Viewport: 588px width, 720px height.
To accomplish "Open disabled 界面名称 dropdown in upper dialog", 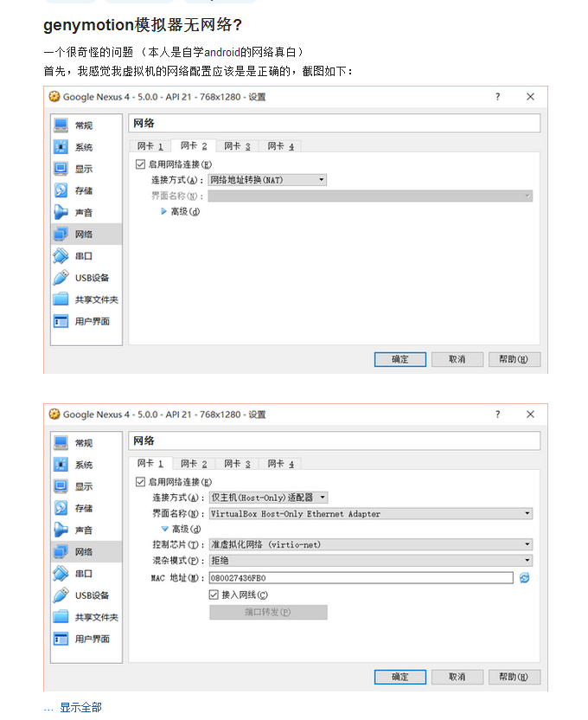I will point(370,196).
